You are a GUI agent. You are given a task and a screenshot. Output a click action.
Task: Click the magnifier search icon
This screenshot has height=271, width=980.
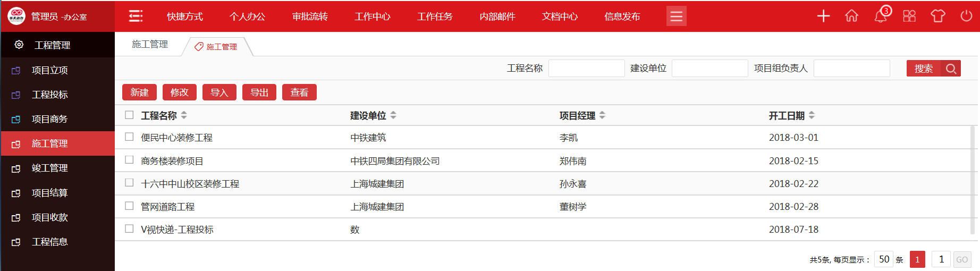coord(951,69)
